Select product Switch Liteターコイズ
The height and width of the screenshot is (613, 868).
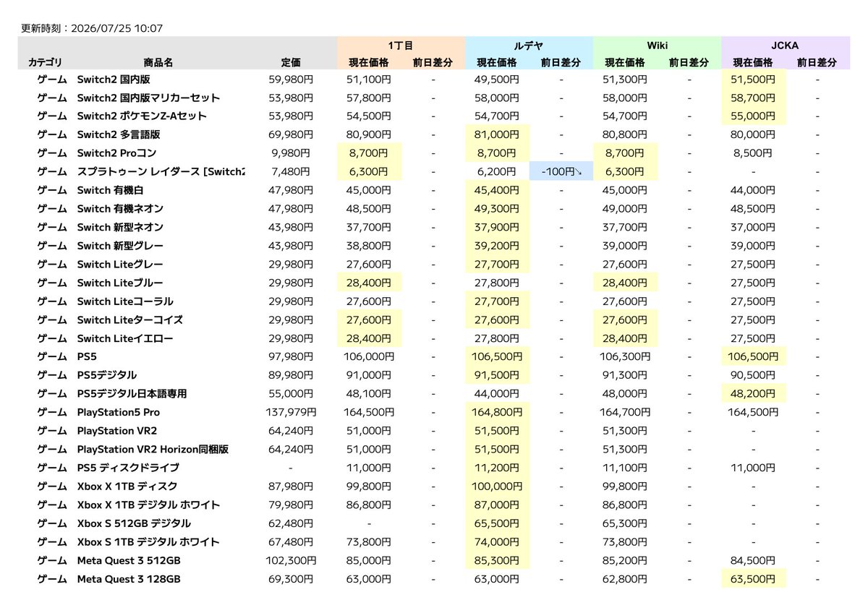(129, 320)
